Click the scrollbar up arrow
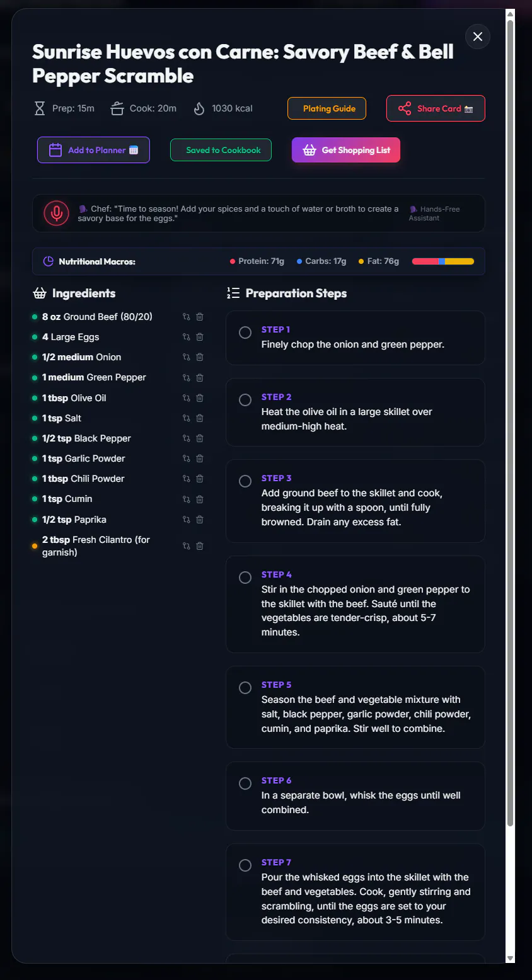The image size is (532, 980). 510,14
